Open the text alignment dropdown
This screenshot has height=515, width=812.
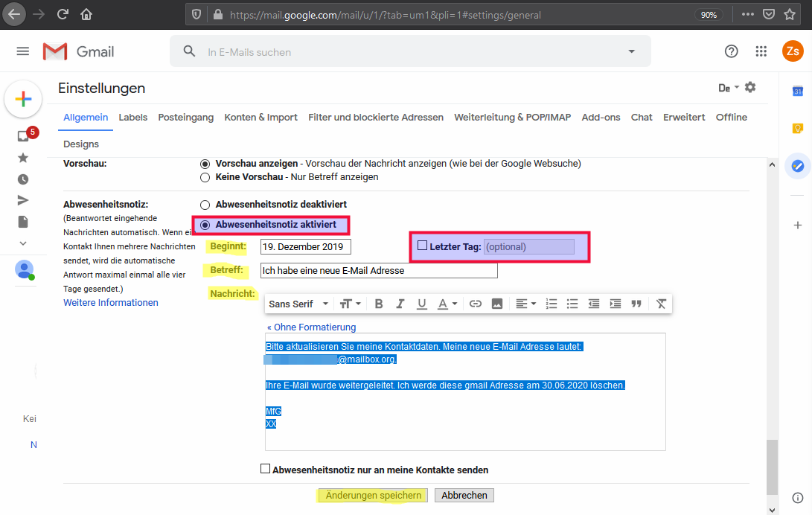click(x=525, y=304)
